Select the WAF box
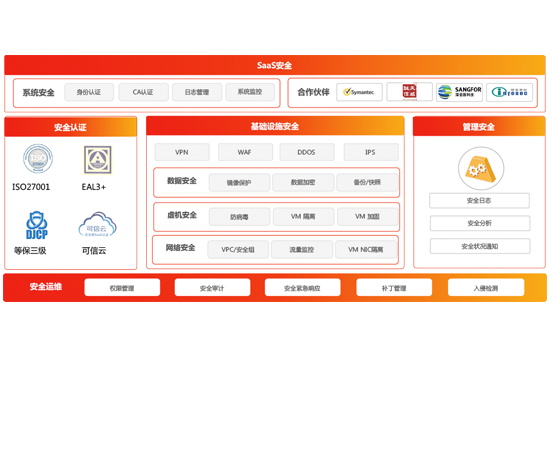This screenshot has width=552, height=455. 245,152
